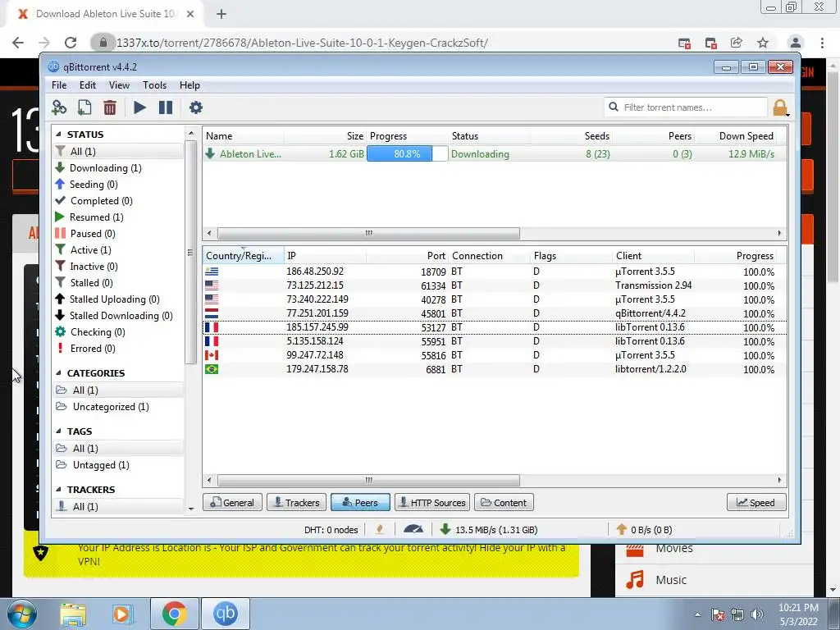Click the magnifier icon in filter box
This screenshot has height=630, width=840.
(614, 107)
